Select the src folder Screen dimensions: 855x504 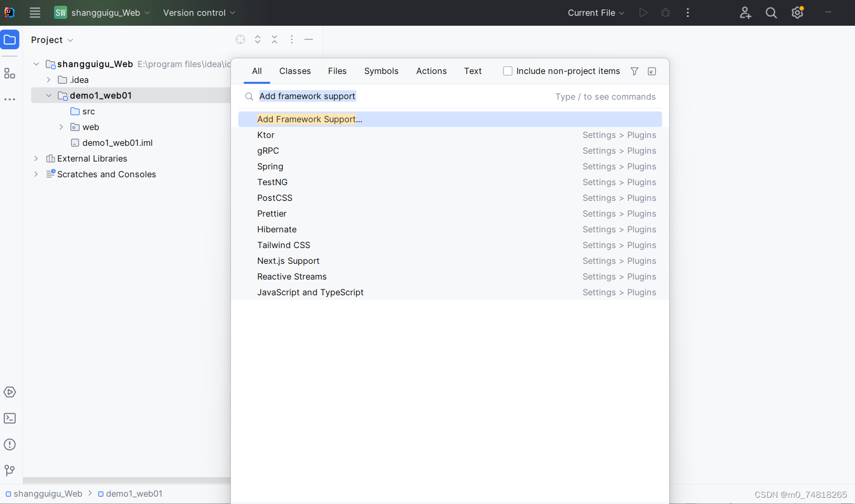click(83, 111)
